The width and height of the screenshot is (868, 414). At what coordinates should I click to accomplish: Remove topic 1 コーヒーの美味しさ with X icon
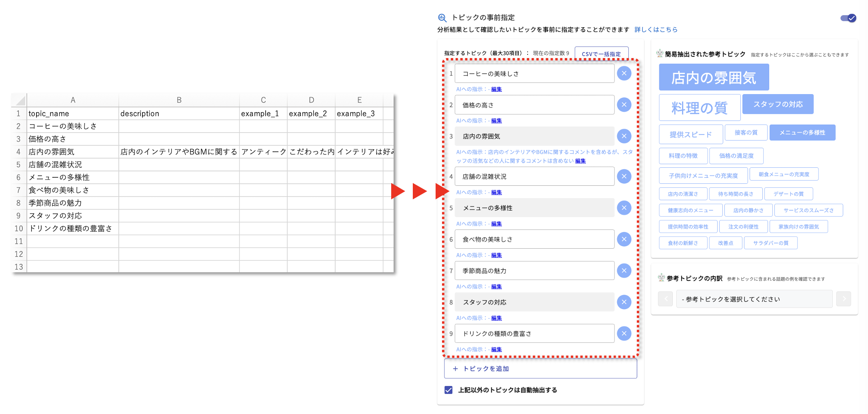(624, 74)
